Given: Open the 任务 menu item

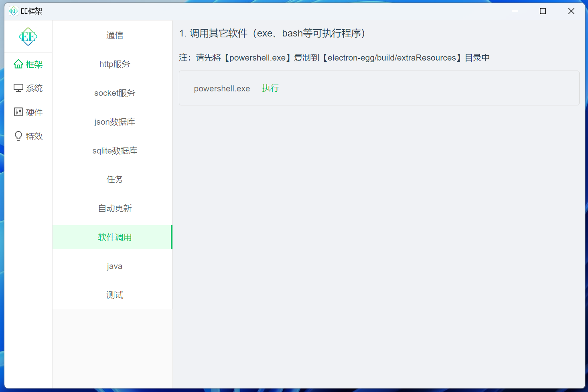Looking at the screenshot, I should click(x=112, y=180).
